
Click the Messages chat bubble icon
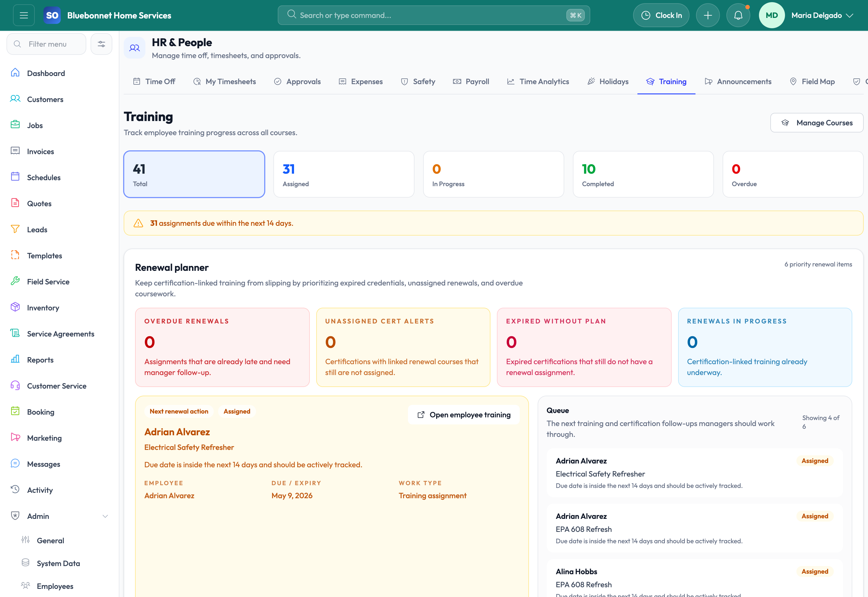click(15, 463)
